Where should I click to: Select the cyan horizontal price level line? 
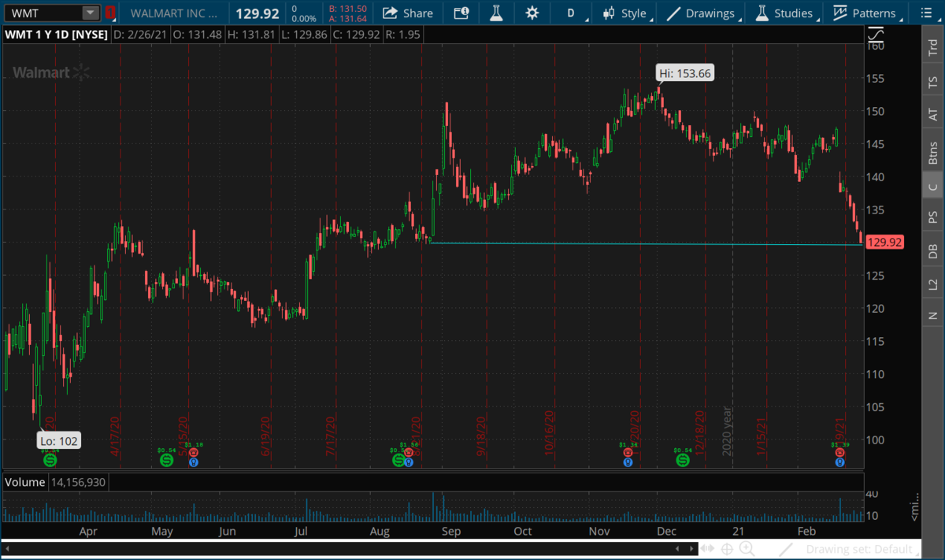point(646,243)
